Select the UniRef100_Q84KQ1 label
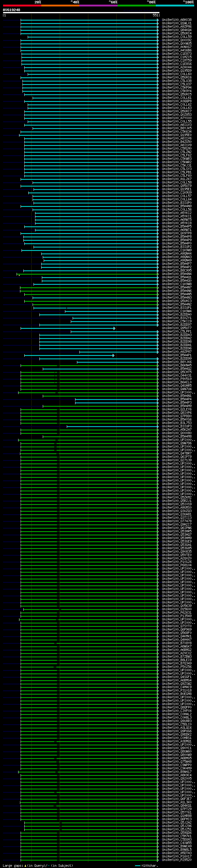The image size is (197, 868). click(177, 806)
